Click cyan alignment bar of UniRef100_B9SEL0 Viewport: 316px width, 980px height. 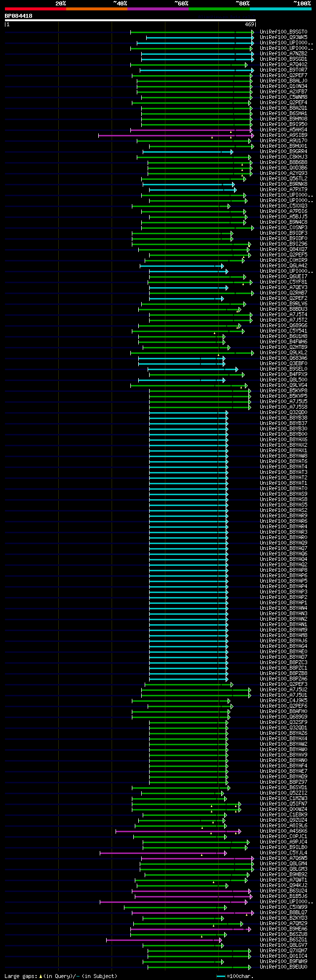coord(193,369)
